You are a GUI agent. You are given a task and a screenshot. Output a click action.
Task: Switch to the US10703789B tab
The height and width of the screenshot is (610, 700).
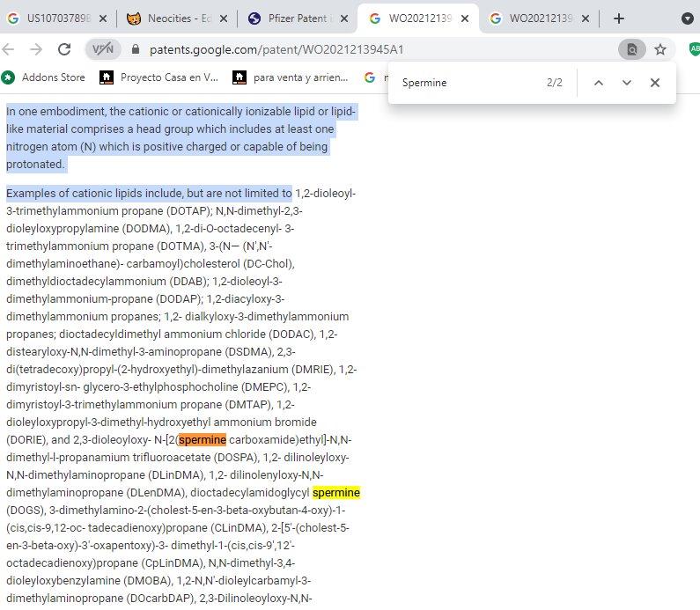[53, 18]
